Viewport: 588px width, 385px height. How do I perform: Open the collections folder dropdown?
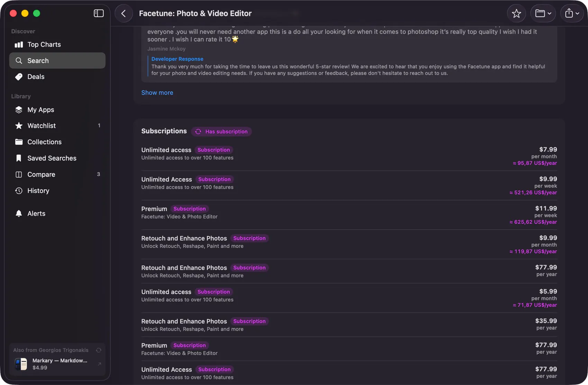tap(543, 14)
